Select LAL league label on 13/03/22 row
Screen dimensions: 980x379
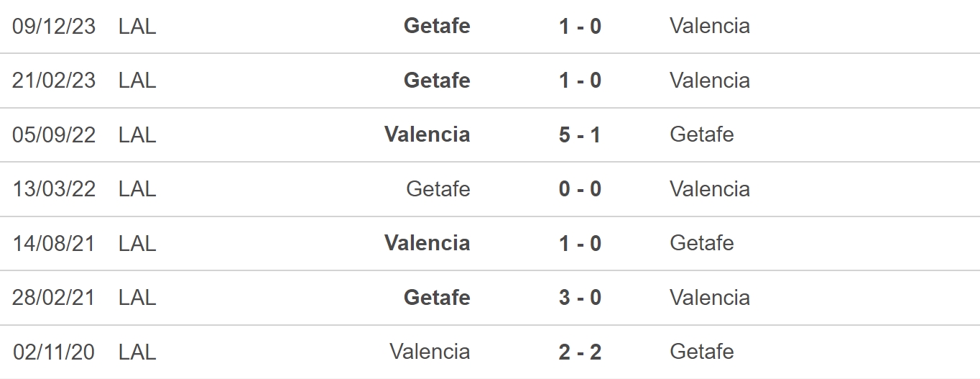pos(137,189)
